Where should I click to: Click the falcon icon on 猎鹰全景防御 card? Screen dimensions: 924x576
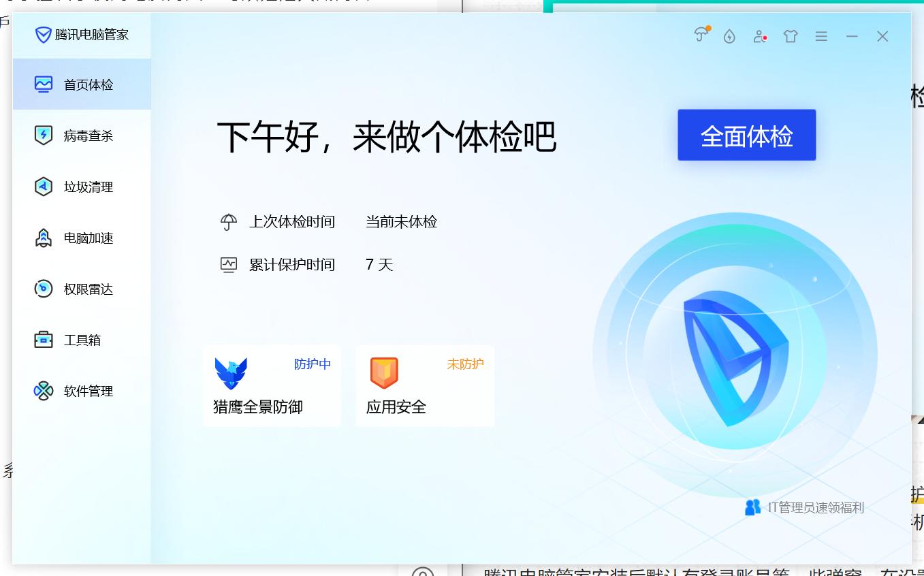click(231, 372)
